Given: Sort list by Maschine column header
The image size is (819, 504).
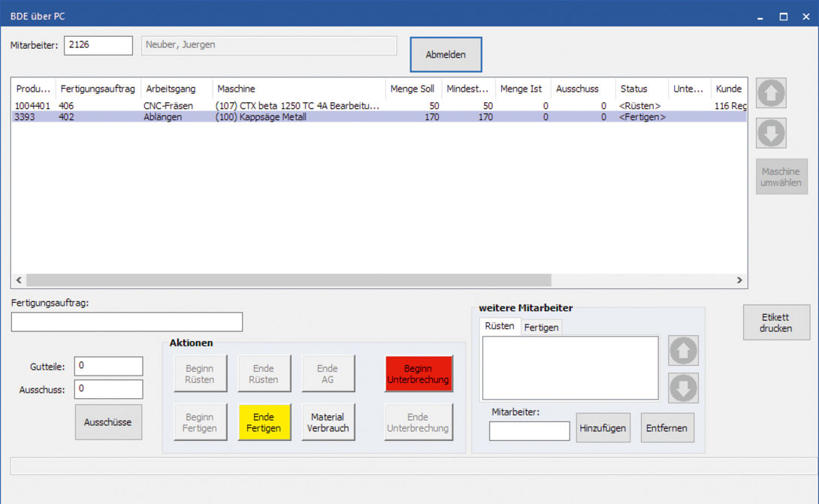Looking at the screenshot, I should point(298,89).
